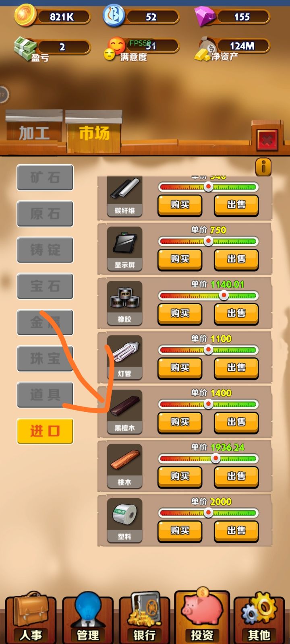Image resolution: width=290 pixels, height=644 pixels.
Task: Select the 进口 category
Action: point(45,431)
